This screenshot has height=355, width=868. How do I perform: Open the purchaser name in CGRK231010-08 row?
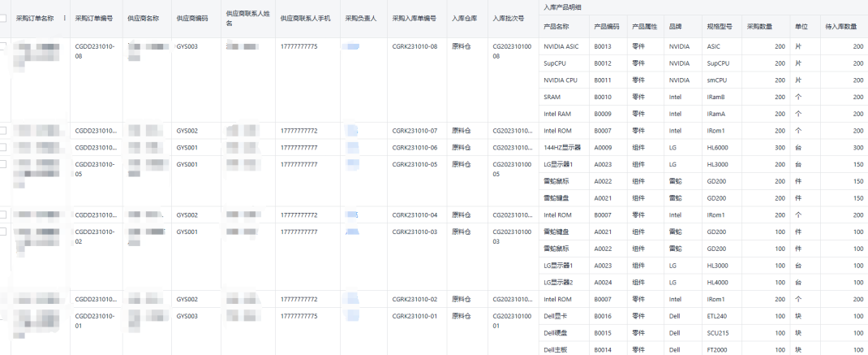pyautogui.click(x=352, y=47)
